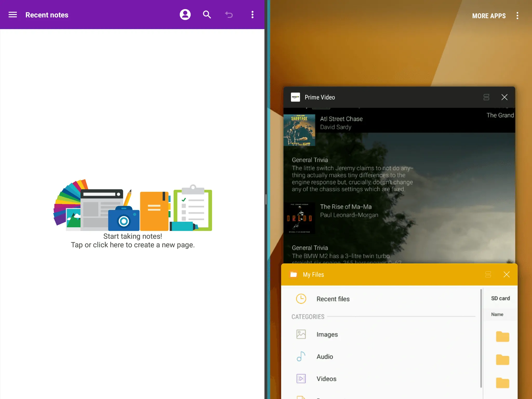This screenshot has height=399, width=532.
Task: Tap the first General Trivia heading
Action: (310, 160)
